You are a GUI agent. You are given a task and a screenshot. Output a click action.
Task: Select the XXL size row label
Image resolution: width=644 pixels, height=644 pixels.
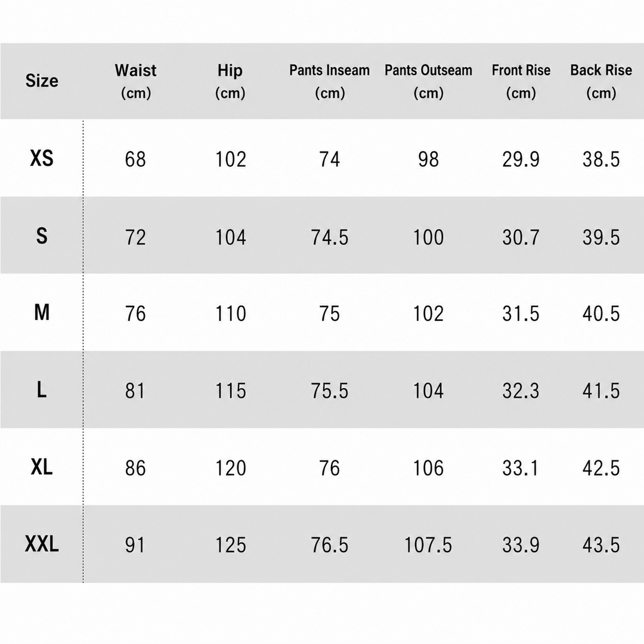pos(42,544)
